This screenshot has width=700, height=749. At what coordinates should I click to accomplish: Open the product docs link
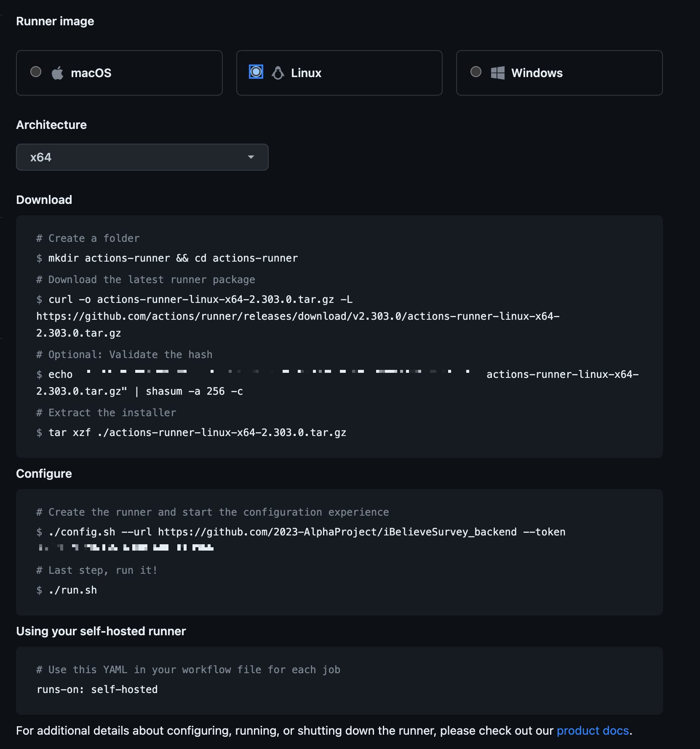(593, 730)
